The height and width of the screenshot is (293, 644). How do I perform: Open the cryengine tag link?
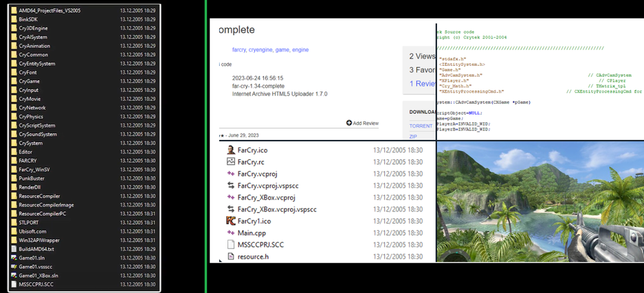tap(261, 49)
